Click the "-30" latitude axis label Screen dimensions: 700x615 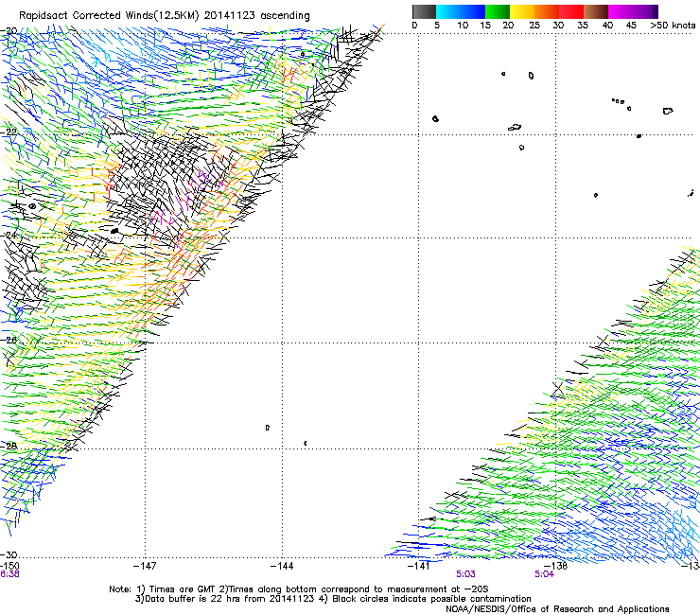pyautogui.click(x=9, y=554)
